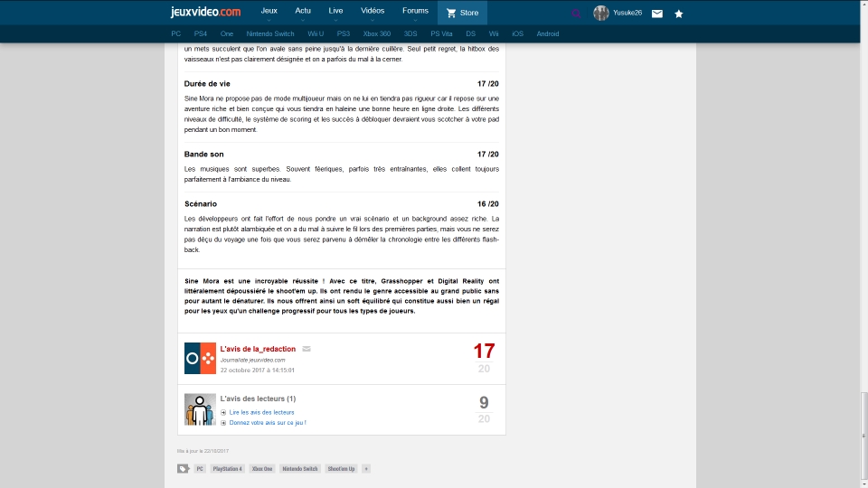
Task: Select the PS Vita platform tab
Action: [x=441, y=33]
